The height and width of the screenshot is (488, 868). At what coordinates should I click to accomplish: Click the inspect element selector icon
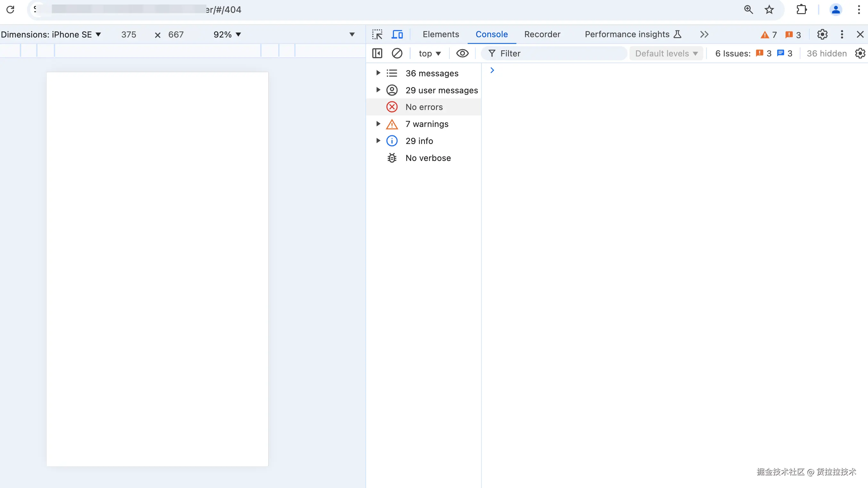[377, 34]
